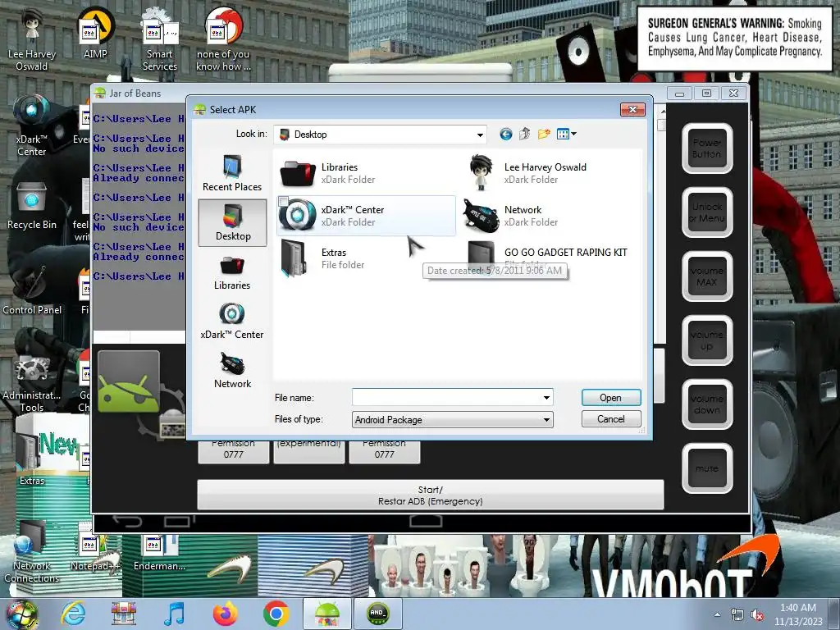Click the mute button in Jar of Beans
The image size is (840, 630).
(x=706, y=468)
